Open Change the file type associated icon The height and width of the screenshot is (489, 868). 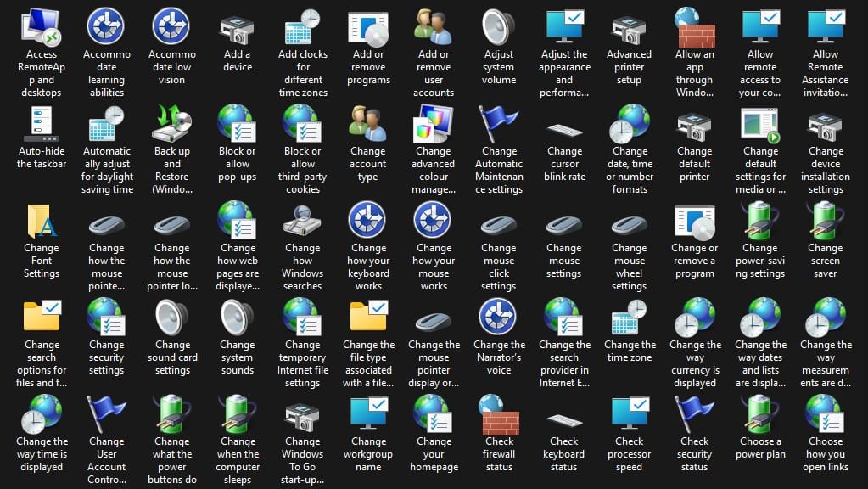(x=369, y=316)
